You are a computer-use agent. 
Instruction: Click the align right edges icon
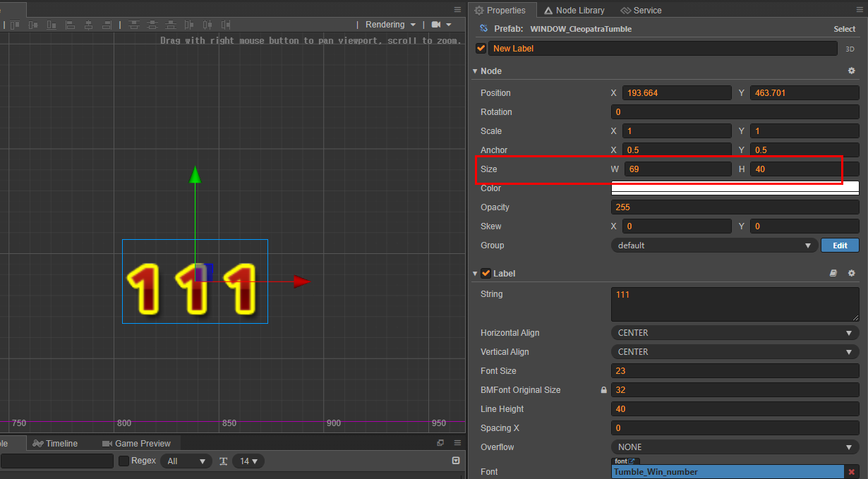pyautogui.click(x=107, y=25)
